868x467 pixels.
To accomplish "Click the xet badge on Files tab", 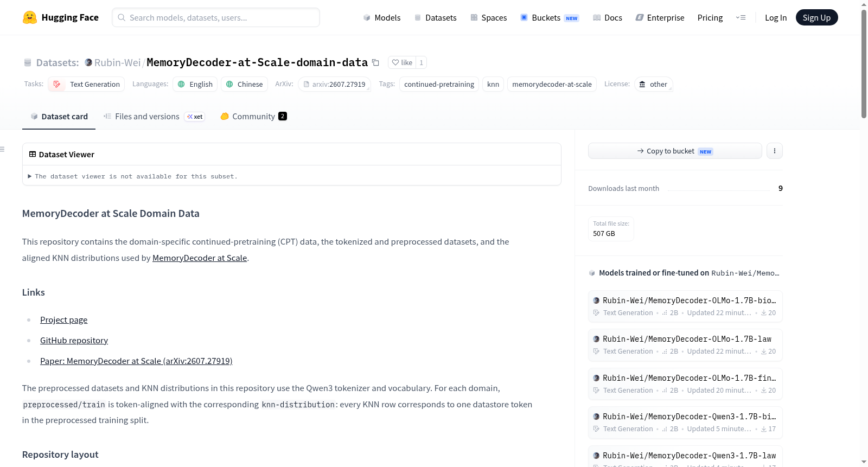I will coord(195,117).
